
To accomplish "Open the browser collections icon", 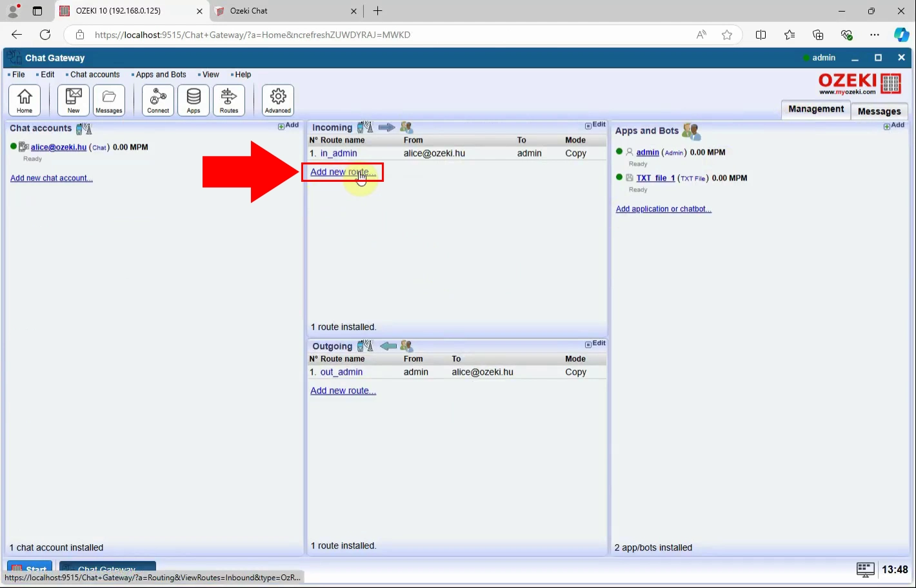I will 818,35.
